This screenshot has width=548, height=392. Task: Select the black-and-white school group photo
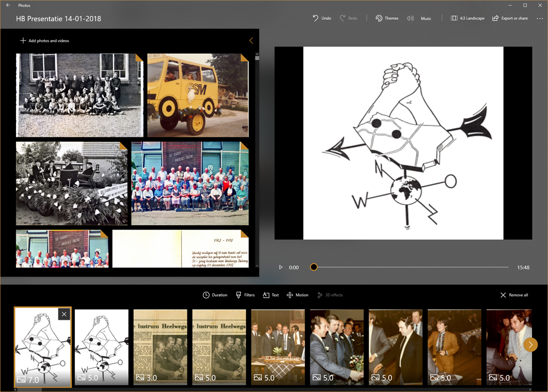pos(79,95)
